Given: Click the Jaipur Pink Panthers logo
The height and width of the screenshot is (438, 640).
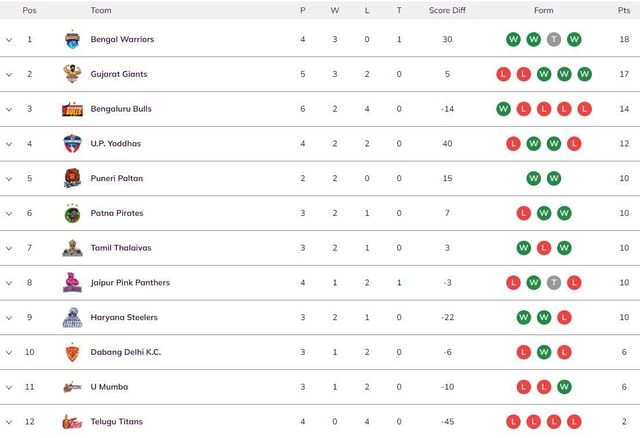Looking at the screenshot, I should point(72,282).
